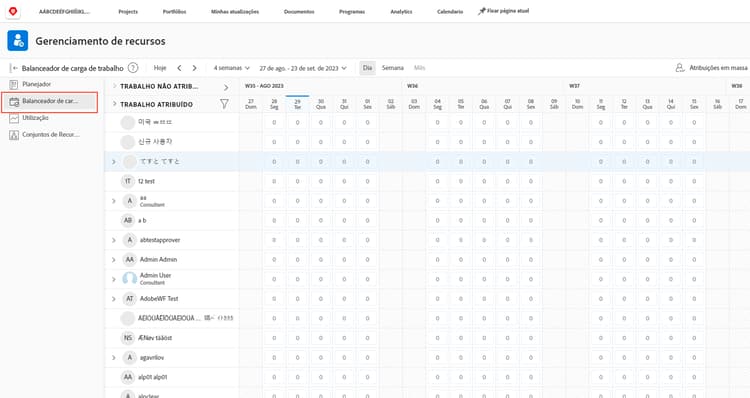Expand the てすと てすと user row
This screenshot has height=398, width=750.
(114, 162)
